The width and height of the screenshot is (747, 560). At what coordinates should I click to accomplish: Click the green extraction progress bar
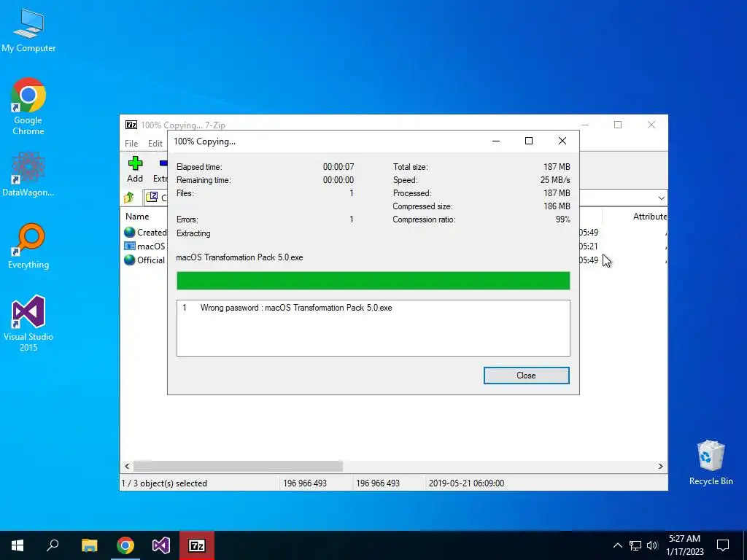pyautogui.click(x=373, y=281)
